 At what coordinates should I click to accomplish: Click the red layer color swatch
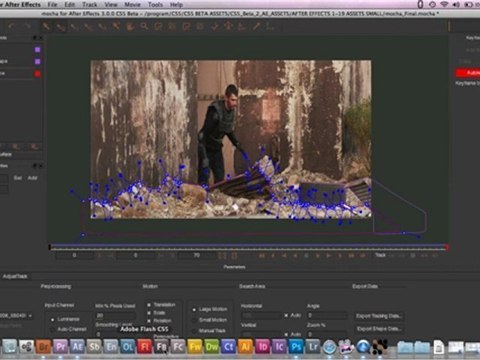tap(37, 73)
